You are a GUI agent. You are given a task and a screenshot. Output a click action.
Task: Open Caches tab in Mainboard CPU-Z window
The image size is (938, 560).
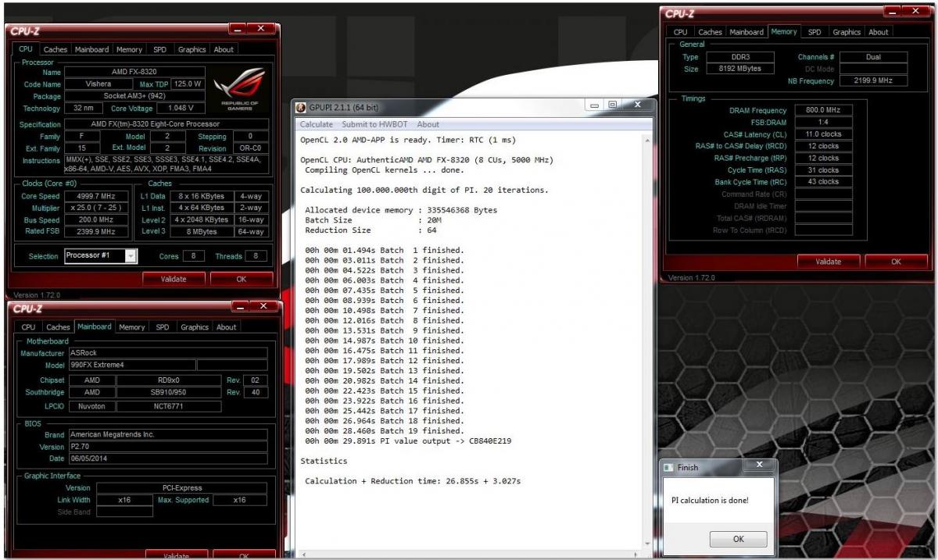58,327
